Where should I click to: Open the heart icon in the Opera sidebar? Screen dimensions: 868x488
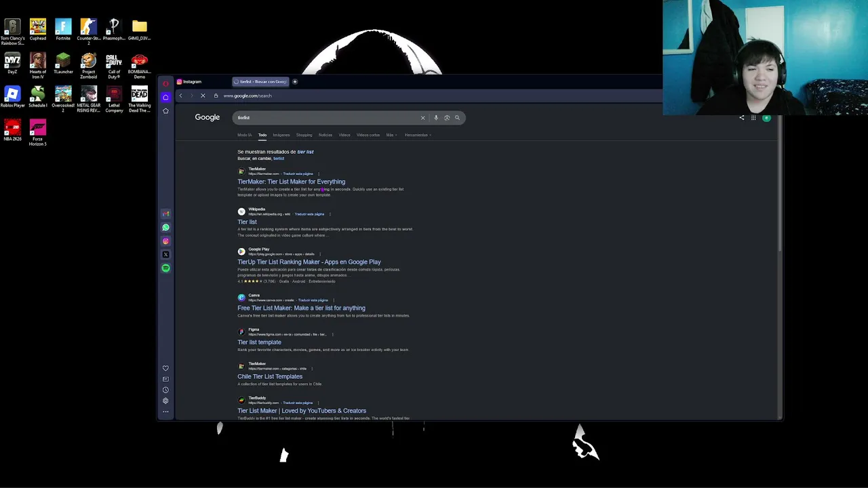(165, 369)
